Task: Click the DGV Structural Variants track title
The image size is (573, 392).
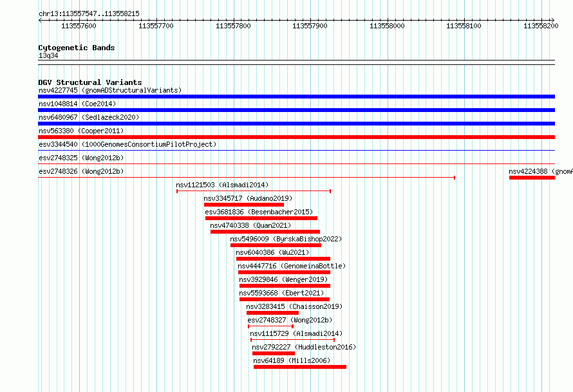Action: (90, 82)
